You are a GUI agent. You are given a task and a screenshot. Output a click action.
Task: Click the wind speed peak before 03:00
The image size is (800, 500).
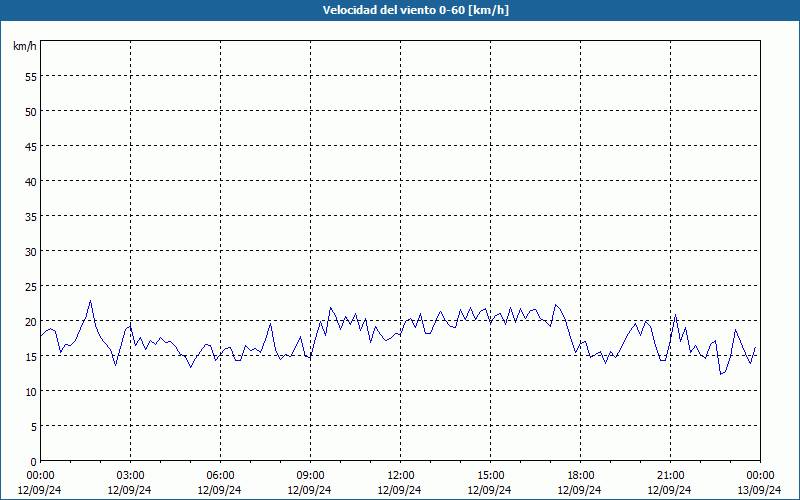(90, 300)
